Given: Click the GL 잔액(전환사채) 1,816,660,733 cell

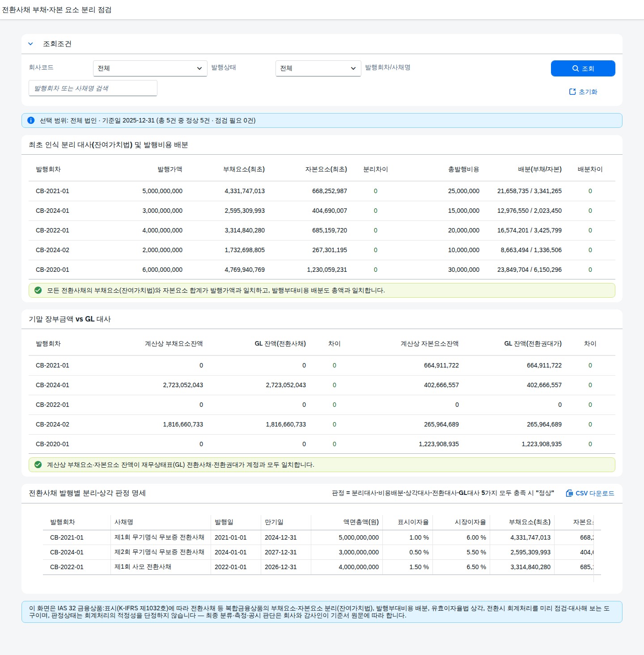Looking at the screenshot, I should pos(286,424).
